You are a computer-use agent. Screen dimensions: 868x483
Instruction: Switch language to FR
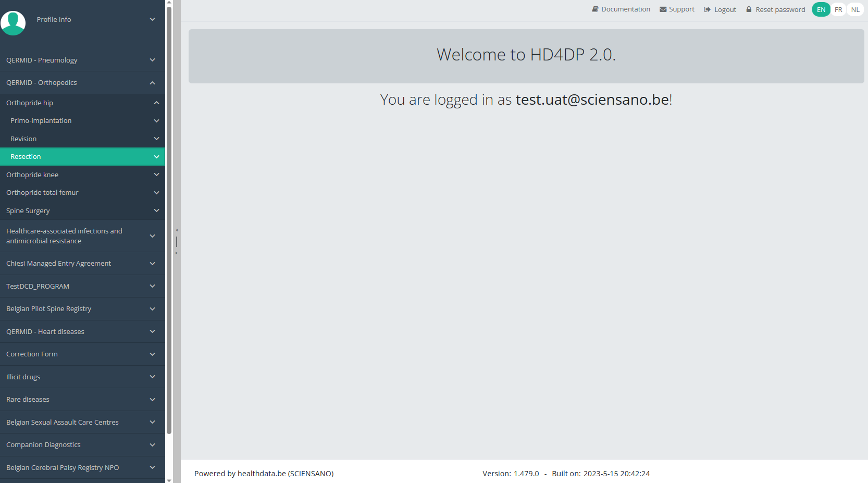coord(838,9)
